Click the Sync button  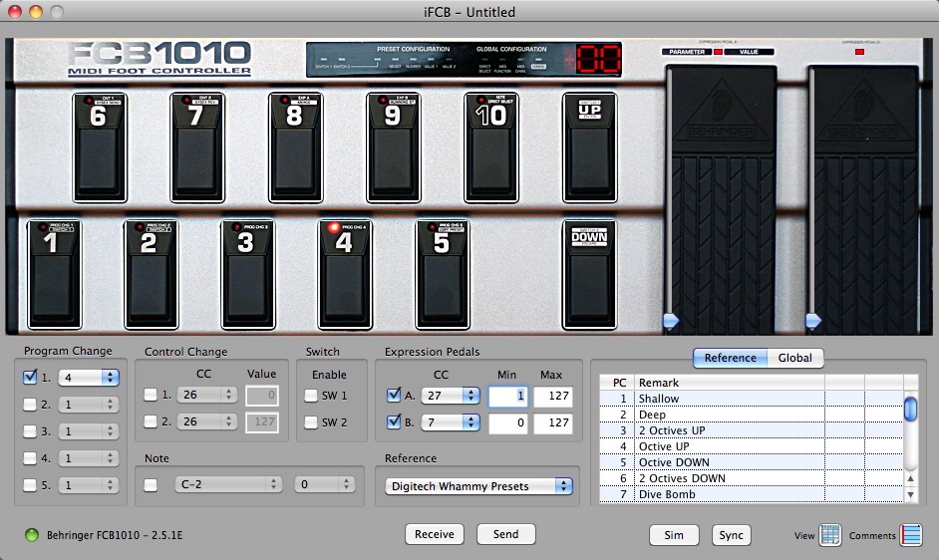[732, 535]
